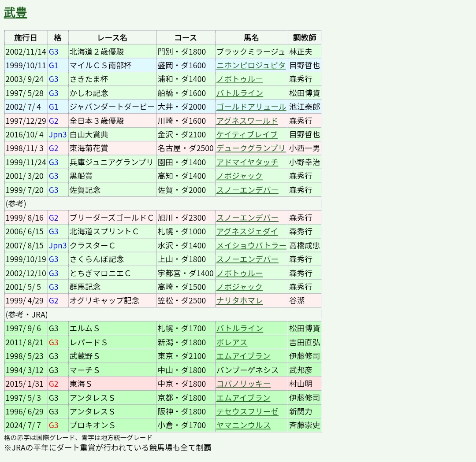Click the ナリタホマレ link
Image resolution: width=476 pixels, height=462 pixels.
(x=239, y=301)
